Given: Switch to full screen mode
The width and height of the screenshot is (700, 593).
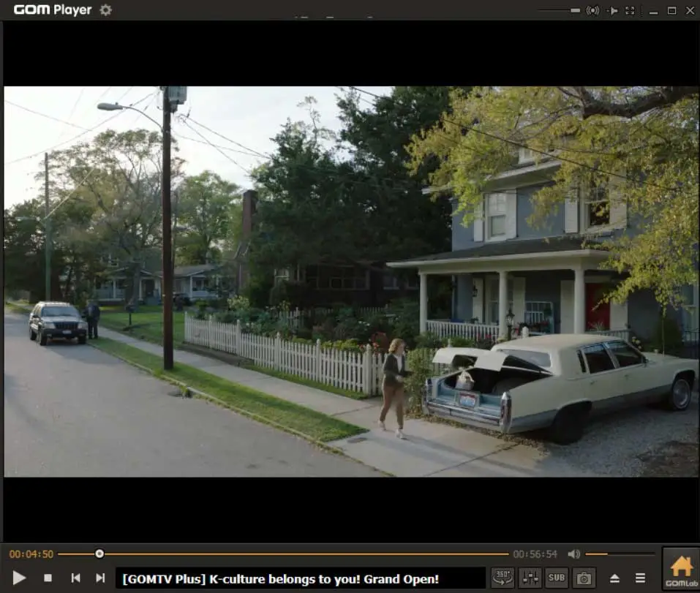Looking at the screenshot, I should pos(630,10).
